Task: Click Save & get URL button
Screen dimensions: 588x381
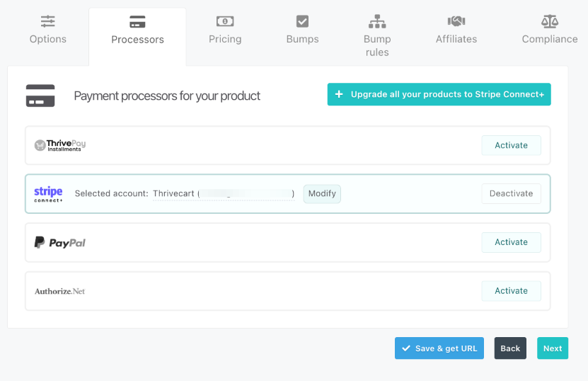Action: (x=439, y=348)
